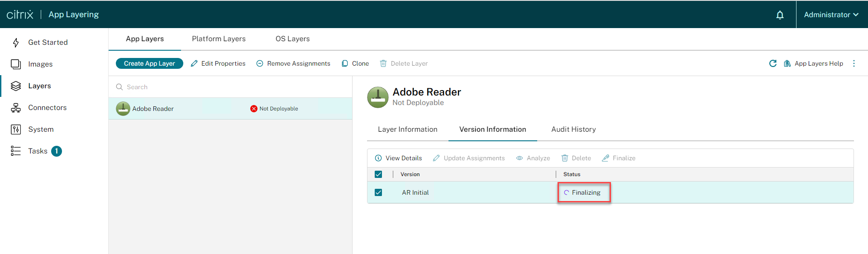Open Connectors page
Screen dimensions: 868x254
coord(48,107)
